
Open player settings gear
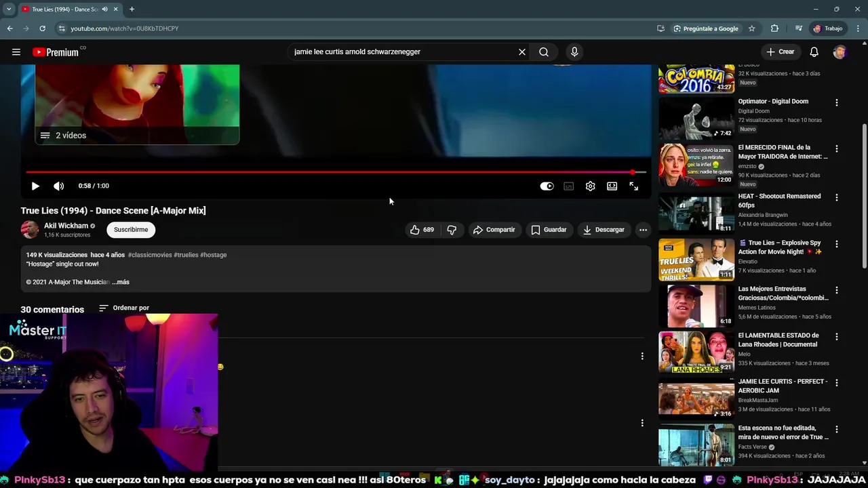click(591, 186)
